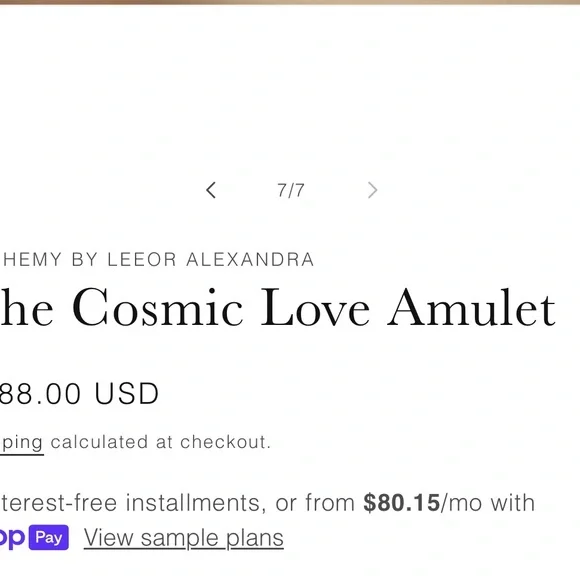Advance with the next slide chevron
This screenshot has width=580, height=580.
coord(372,190)
